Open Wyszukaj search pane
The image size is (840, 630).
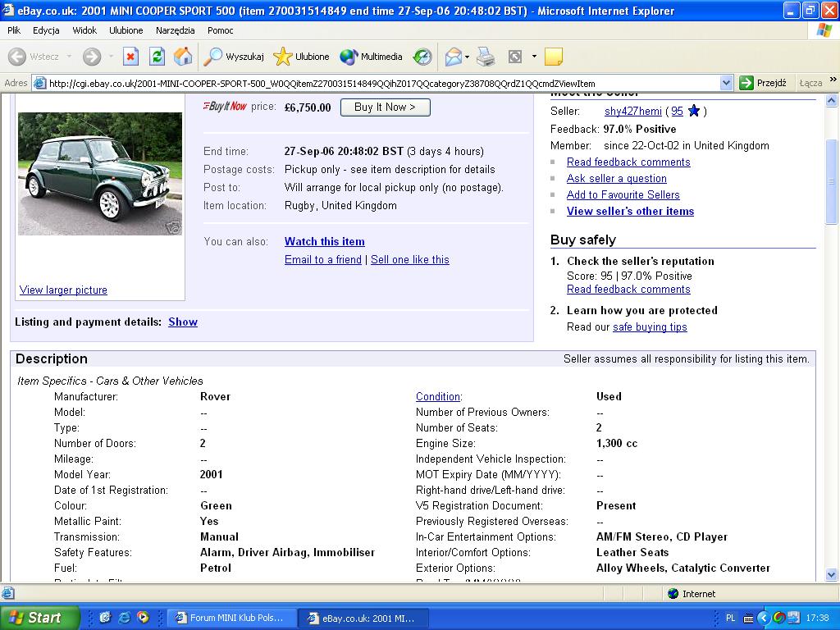pos(234,57)
